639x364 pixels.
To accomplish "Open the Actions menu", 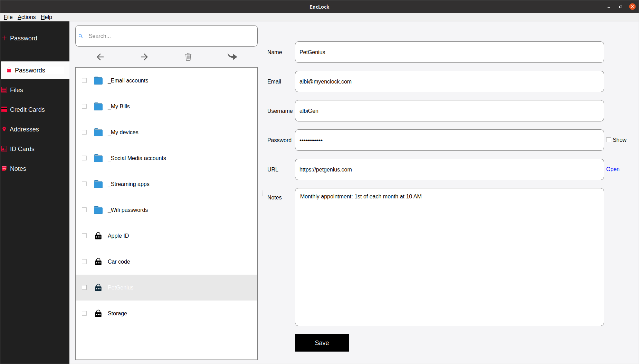I will pos(27,17).
